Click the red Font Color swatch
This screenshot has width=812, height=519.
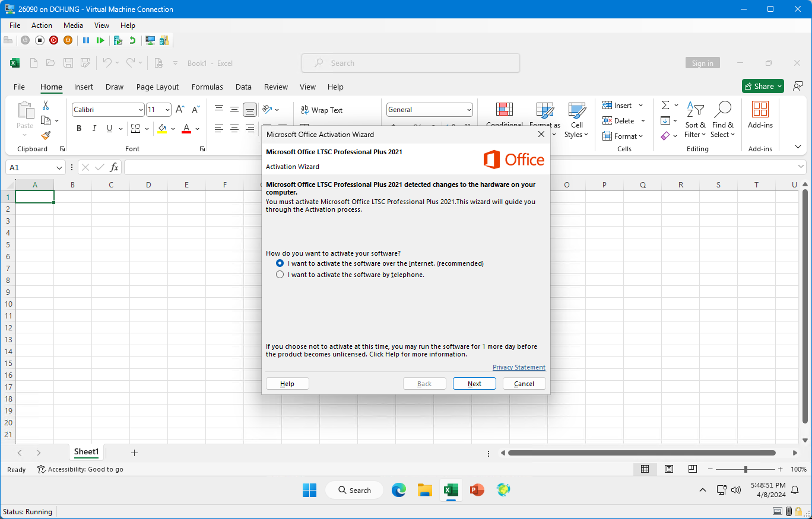[186, 129]
